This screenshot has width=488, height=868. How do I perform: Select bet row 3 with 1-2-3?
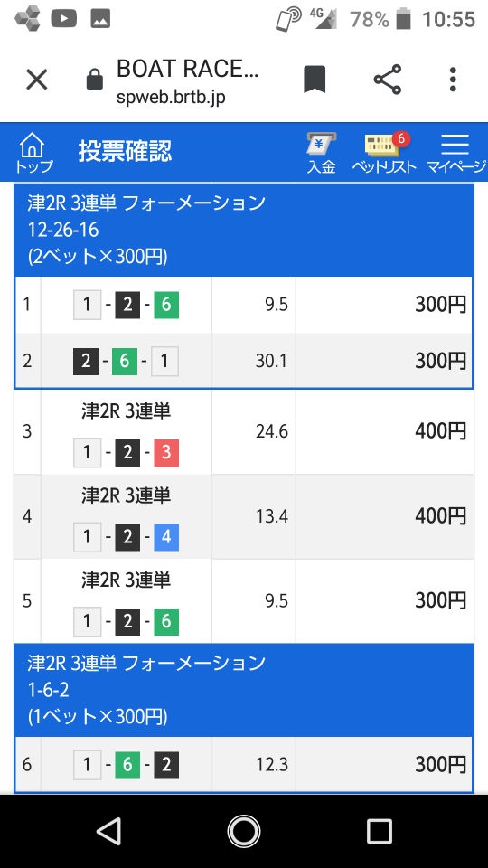(x=243, y=432)
